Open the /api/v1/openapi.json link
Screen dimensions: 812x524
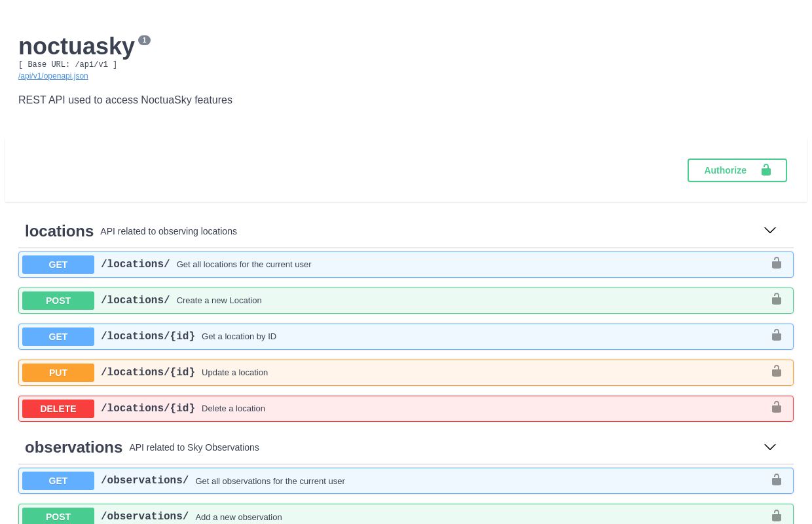pos(53,76)
